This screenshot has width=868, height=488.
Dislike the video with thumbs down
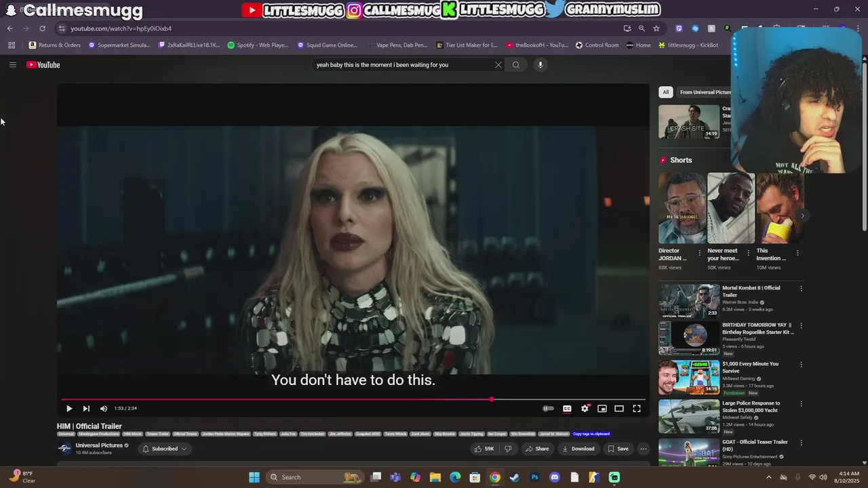pyautogui.click(x=508, y=449)
